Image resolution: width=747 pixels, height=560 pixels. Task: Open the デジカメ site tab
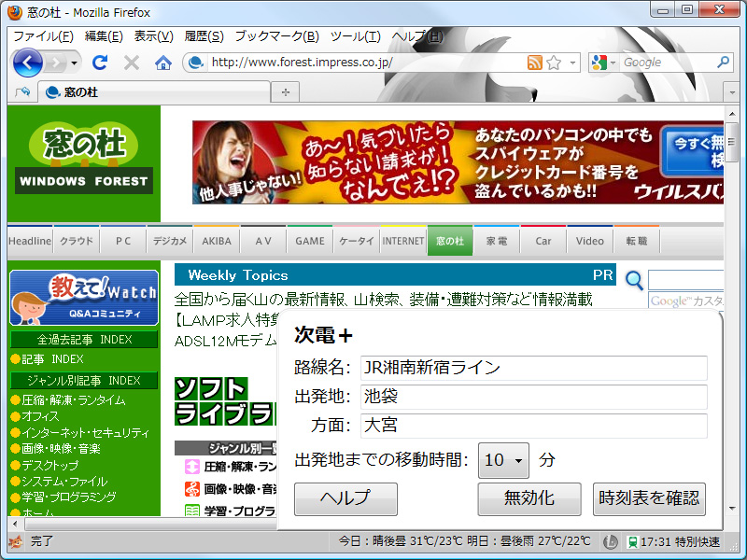(170, 241)
